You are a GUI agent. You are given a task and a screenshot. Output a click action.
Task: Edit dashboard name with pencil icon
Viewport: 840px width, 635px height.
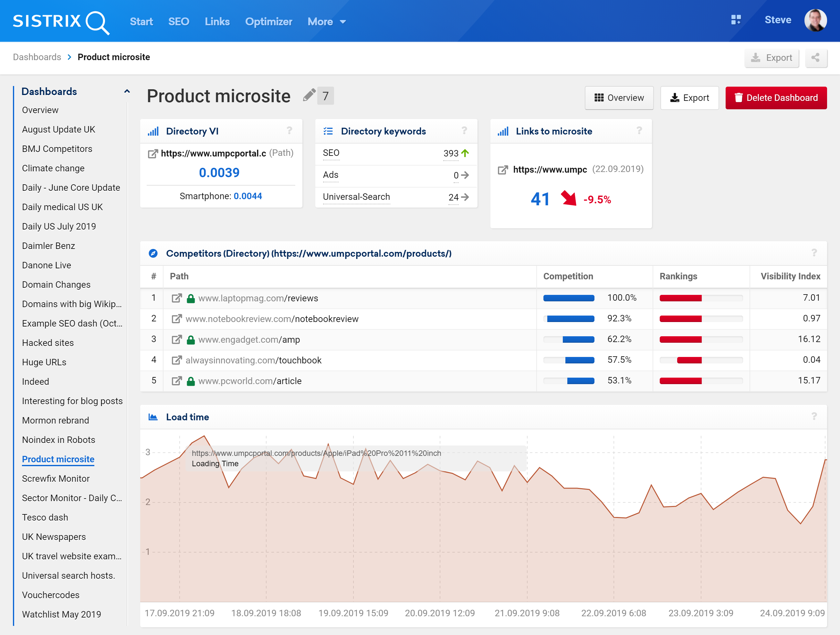point(309,95)
